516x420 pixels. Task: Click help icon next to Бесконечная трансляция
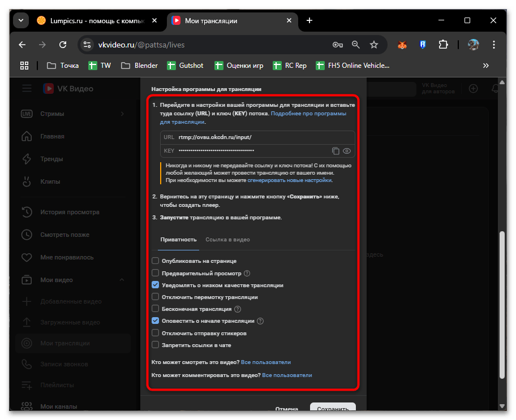click(238, 309)
